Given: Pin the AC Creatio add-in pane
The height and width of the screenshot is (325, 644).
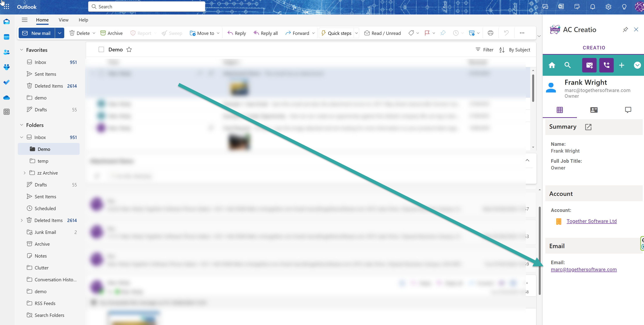Looking at the screenshot, I should click(x=625, y=30).
